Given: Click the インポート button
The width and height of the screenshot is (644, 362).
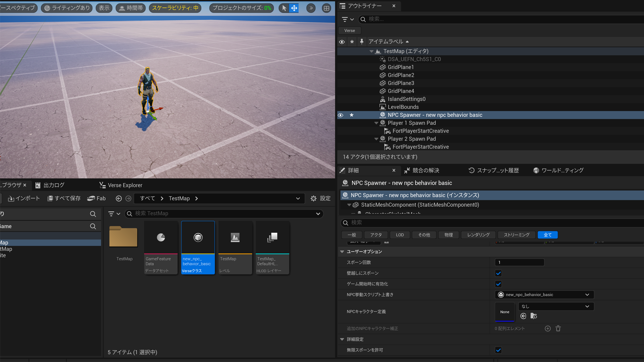Looking at the screenshot, I should click(x=23, y=198).
